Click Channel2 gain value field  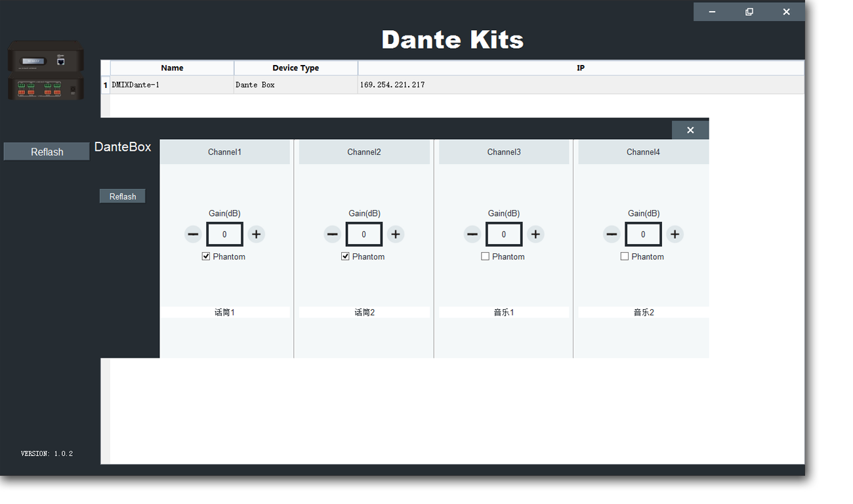[364, 234]
